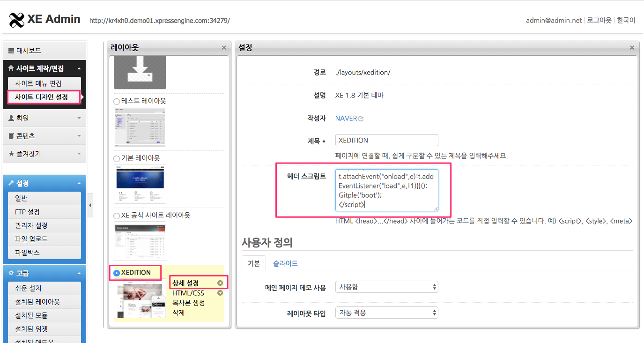Open 설치된 위젯

(x=44, y=329)
